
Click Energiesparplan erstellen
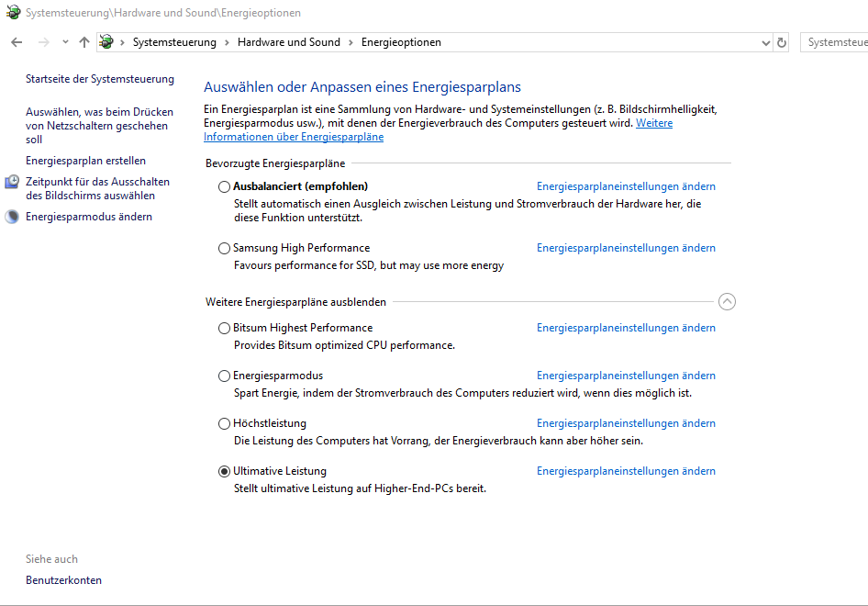[x=86, y=161]
